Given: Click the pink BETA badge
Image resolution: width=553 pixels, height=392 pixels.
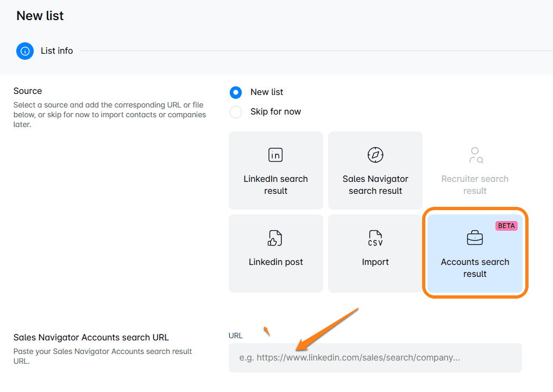Looking at the screenshot, I should (x=506, y=226).
